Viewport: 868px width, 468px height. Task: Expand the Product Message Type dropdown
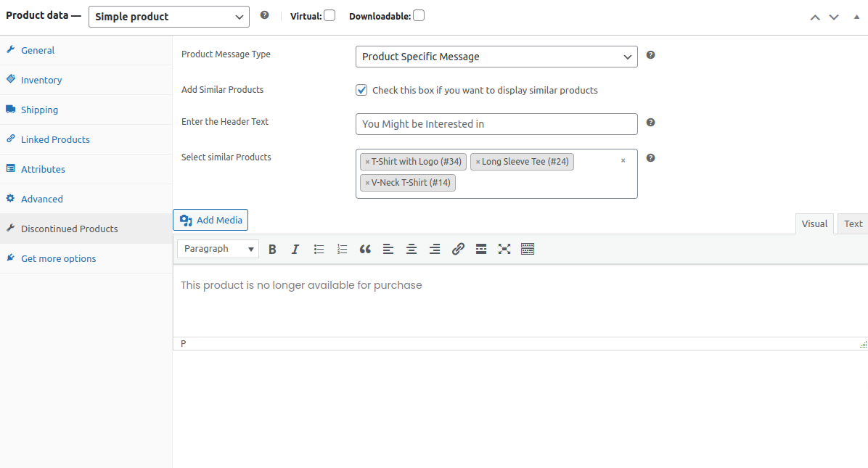pos(496,57)
